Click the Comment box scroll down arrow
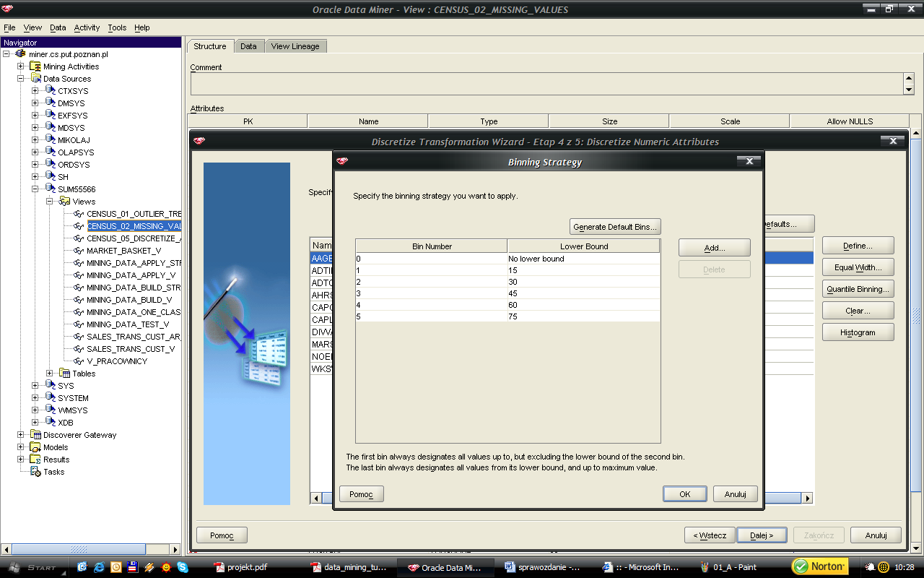 pos(908,90)
